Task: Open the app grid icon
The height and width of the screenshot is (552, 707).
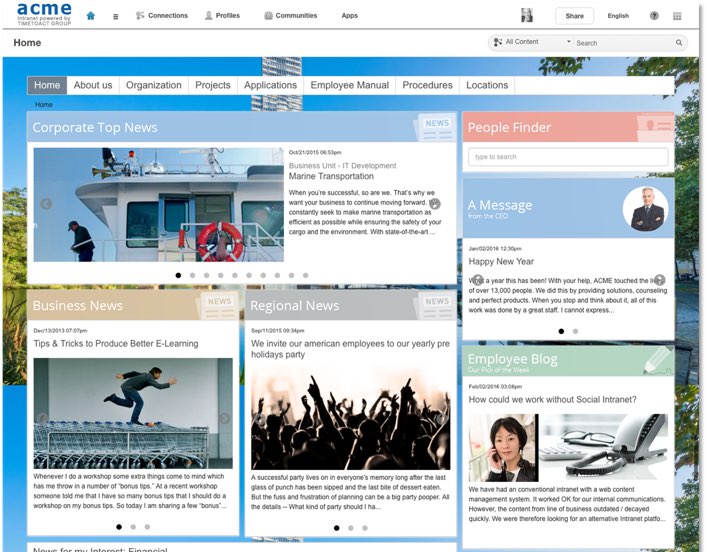Action: pyautogui.click(x=677, y=16)
